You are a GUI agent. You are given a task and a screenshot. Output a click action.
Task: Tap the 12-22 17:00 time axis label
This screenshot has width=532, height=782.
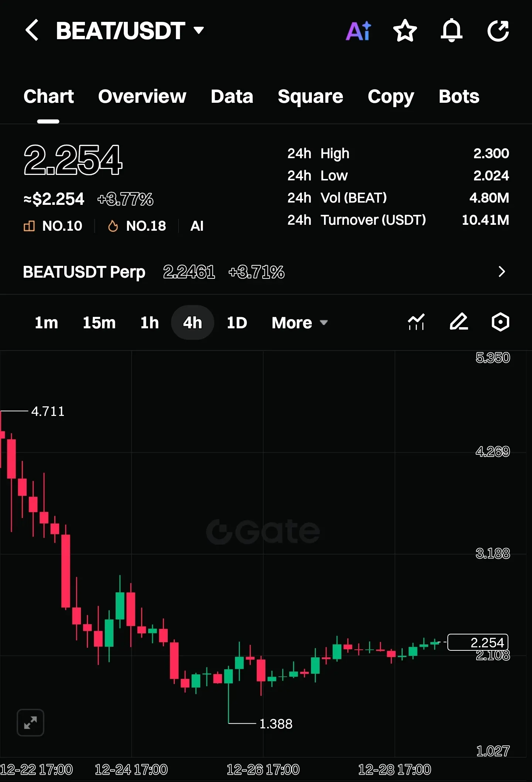pyautogui.click(x=36, y=769)
